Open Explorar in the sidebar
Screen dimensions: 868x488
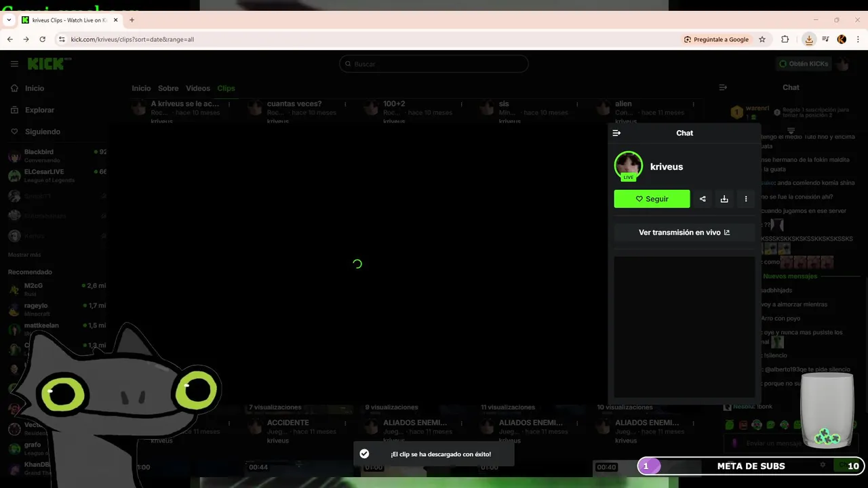39,110
